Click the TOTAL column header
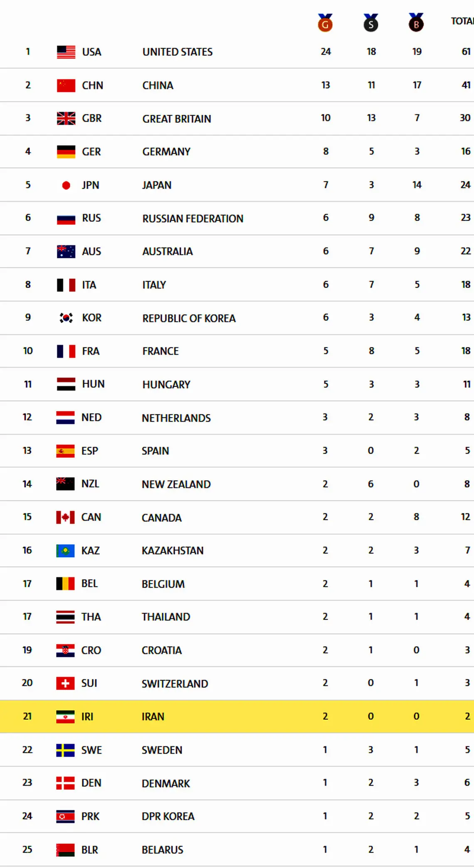474x868 pixels. coord(462,21)
